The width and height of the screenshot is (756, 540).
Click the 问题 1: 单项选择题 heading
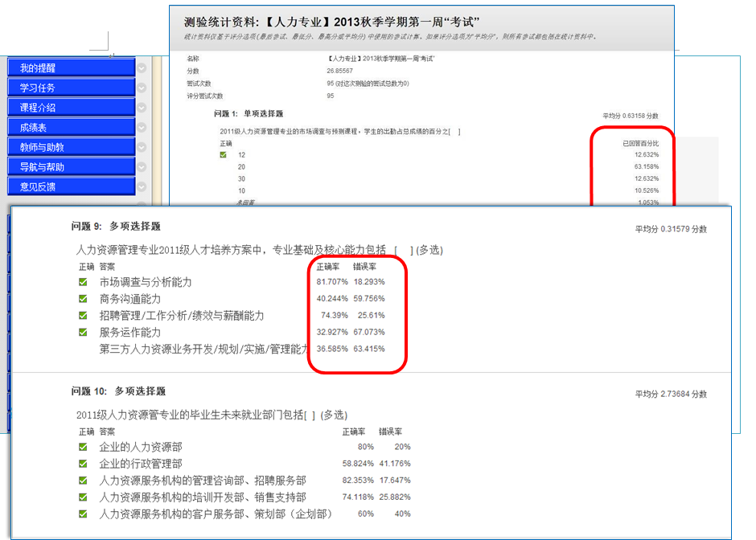coord(249,113)
